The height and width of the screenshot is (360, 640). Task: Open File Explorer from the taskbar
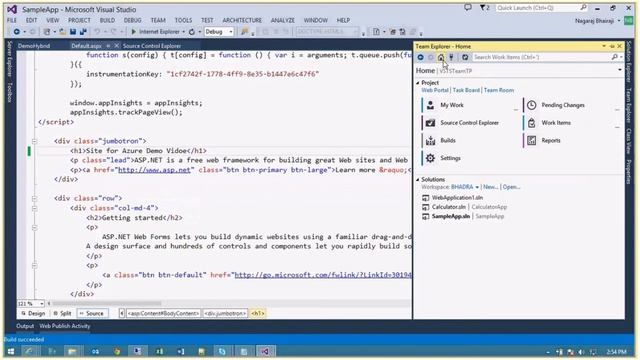pyautogui.click(x=72, y=351)
